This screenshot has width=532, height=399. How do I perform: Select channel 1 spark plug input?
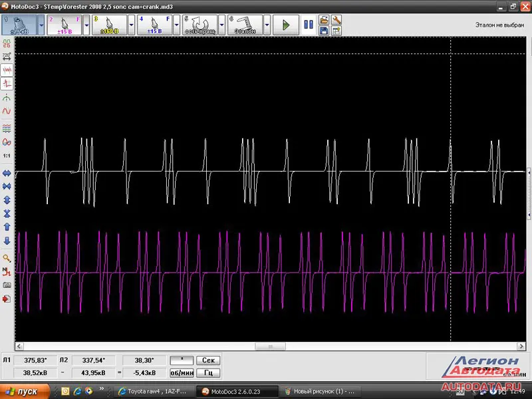19,25
